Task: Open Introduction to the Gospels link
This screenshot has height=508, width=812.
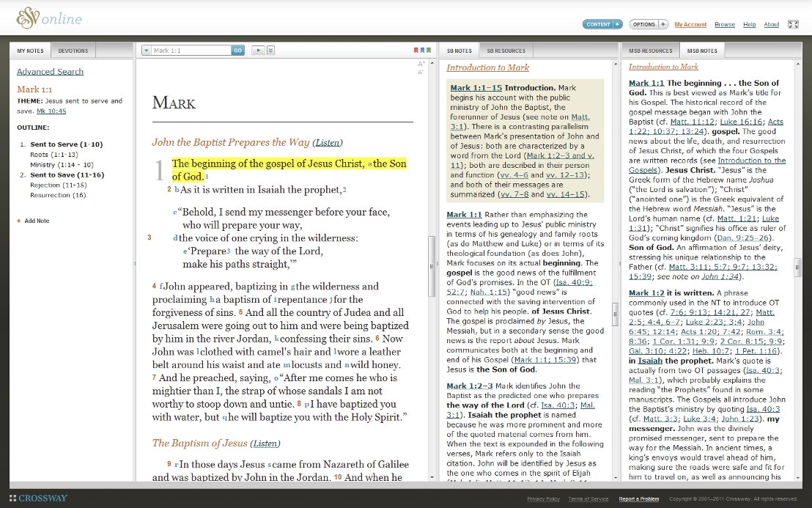Action: (x=707, y=165)
